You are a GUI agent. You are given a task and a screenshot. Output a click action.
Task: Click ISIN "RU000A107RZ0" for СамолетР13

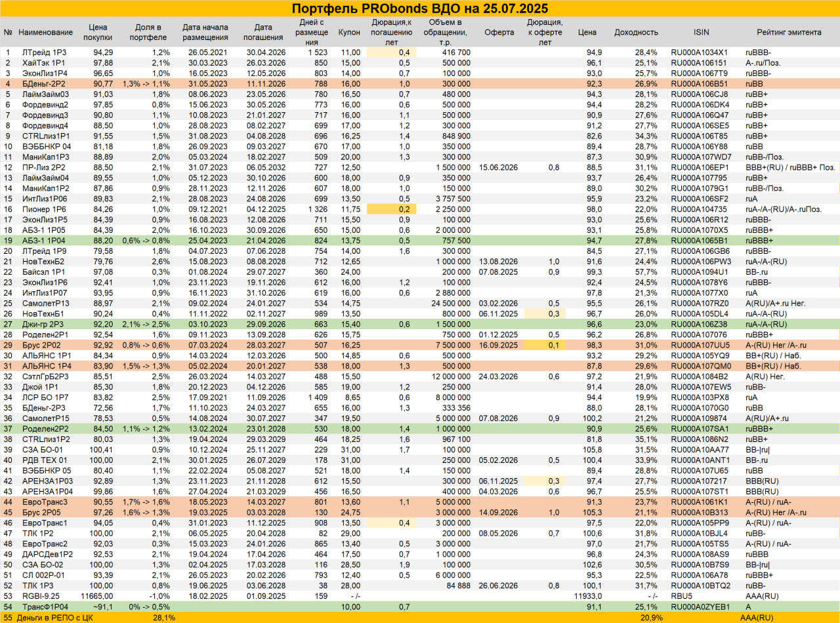click(x=699, y=304)
